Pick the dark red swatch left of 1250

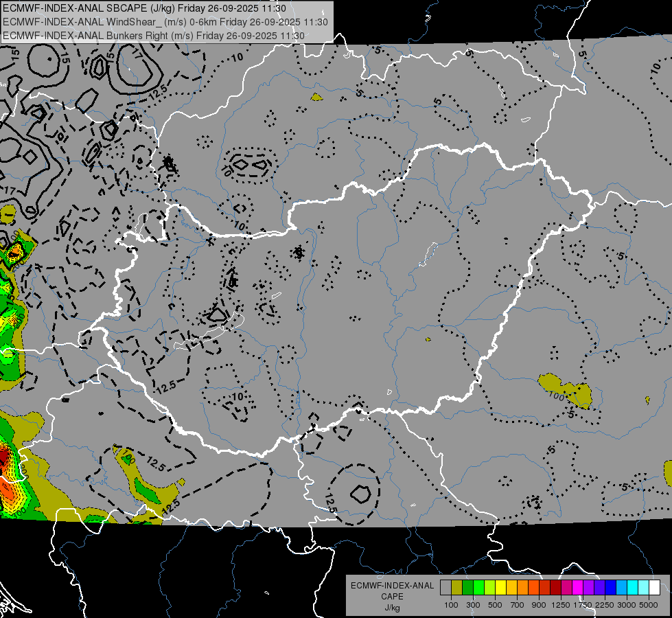point(556,588)
